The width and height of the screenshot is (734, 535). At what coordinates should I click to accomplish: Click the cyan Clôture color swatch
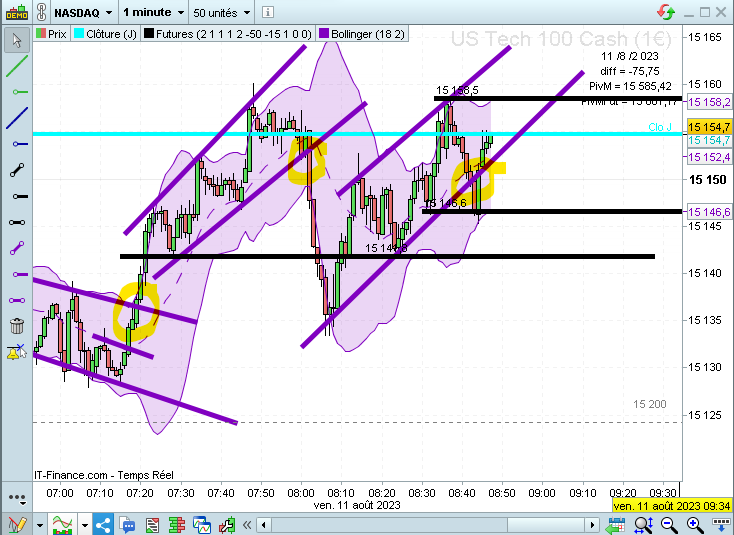(x=79, y=34)
